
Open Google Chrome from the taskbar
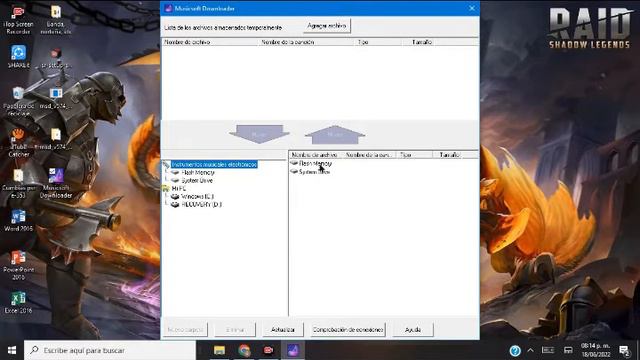pos(244,350)
